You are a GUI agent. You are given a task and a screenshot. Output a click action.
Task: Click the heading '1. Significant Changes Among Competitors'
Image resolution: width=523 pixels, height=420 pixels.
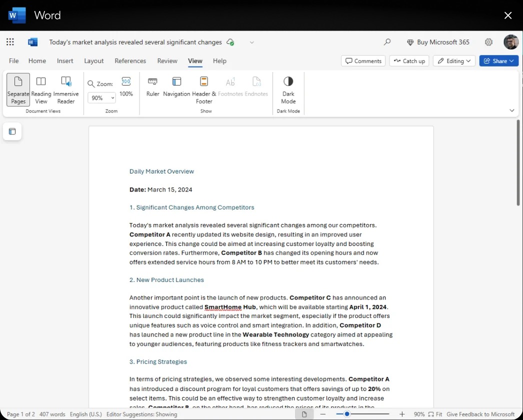click(x=192, y=207)
